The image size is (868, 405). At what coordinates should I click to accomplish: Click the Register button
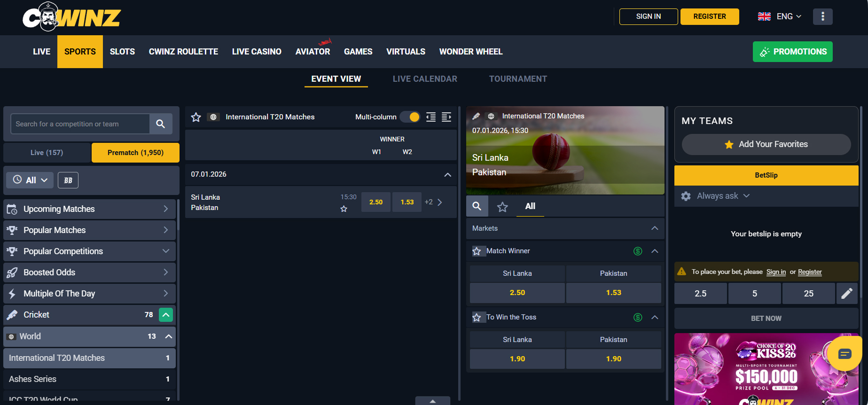pyautogui.click(x=710, y=16)
